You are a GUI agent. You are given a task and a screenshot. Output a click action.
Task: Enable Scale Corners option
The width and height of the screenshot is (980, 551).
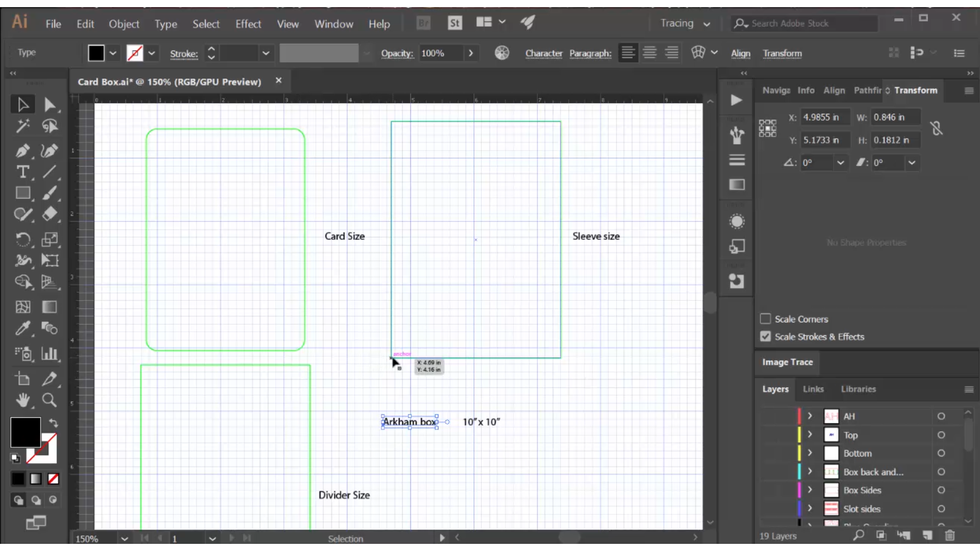(767, 319)
